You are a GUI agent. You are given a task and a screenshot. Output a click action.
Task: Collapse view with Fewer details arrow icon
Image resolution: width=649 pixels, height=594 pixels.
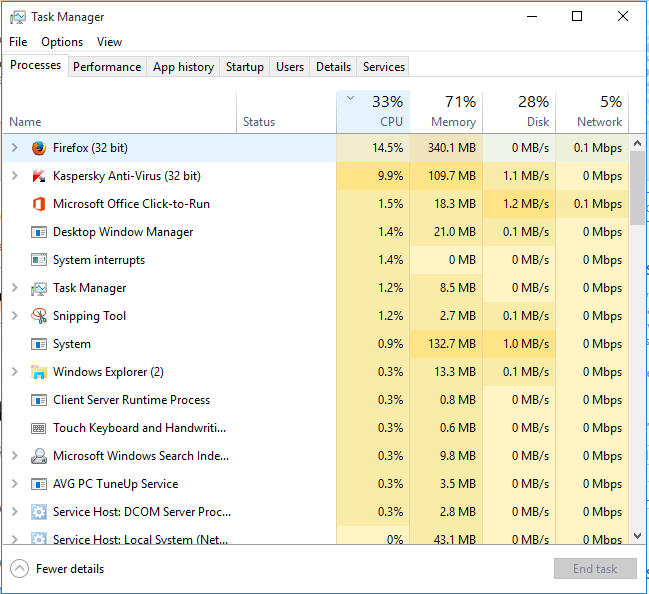pyautogui.click(x=19, y=569)
